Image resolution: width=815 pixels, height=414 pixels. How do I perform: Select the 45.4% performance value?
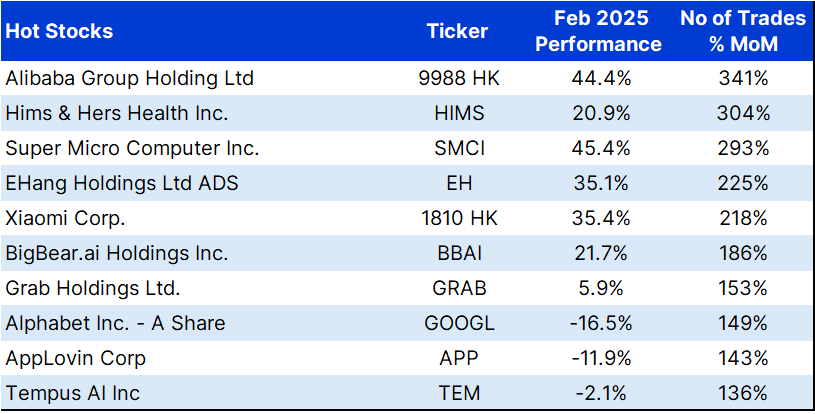coord(598,148)
